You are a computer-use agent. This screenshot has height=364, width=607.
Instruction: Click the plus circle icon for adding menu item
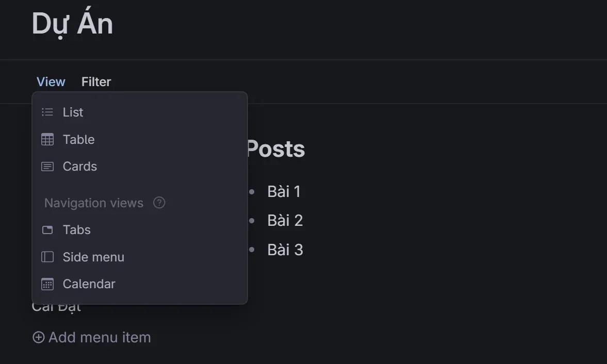(x=38, y=337)
